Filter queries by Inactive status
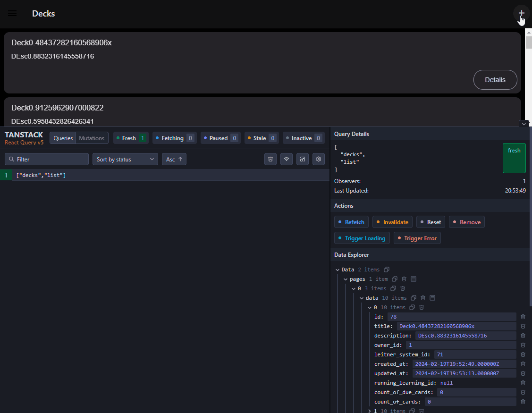 tap(304, 138)
